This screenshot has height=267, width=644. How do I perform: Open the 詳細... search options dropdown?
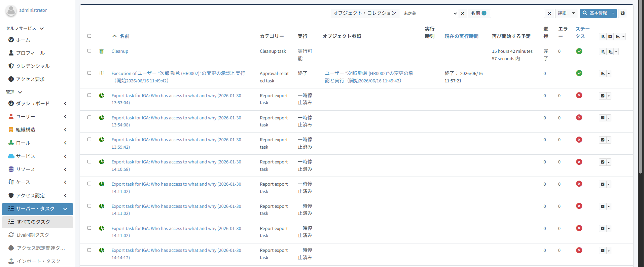pos(566,13)
